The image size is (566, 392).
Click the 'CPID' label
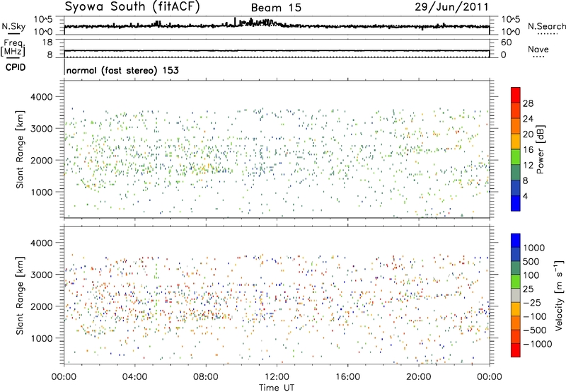pyautogui.click(x=16, y=67)
